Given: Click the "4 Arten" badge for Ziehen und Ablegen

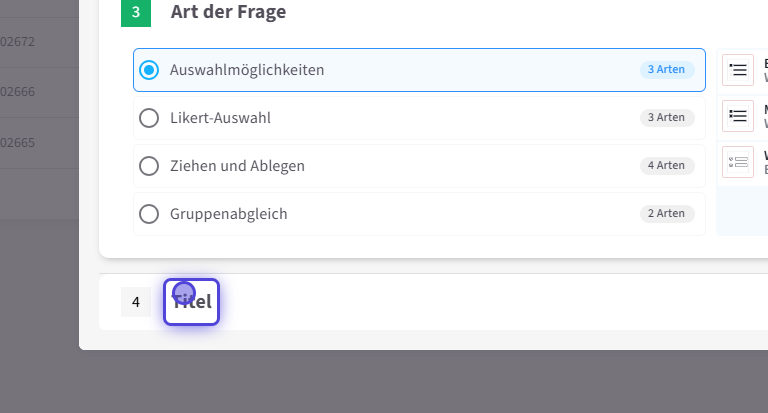Looking at the screenshot, I should click(666, 166).
